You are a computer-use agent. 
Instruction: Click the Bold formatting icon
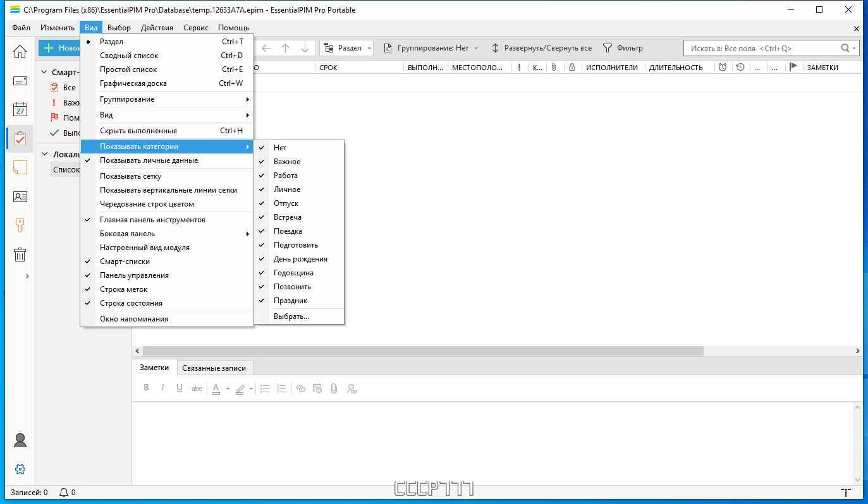pyautogui.click(x=146, y=388)
